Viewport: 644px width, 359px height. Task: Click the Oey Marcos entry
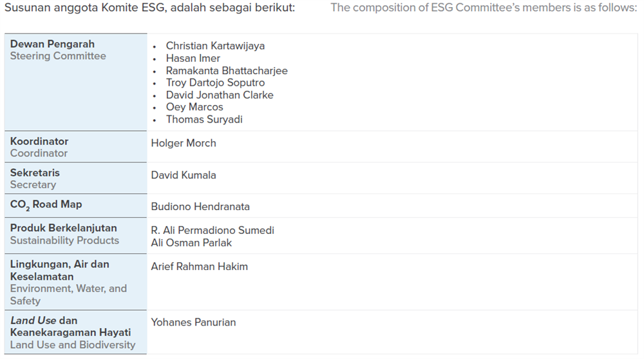pyautogui.click(x=194, y=107)
